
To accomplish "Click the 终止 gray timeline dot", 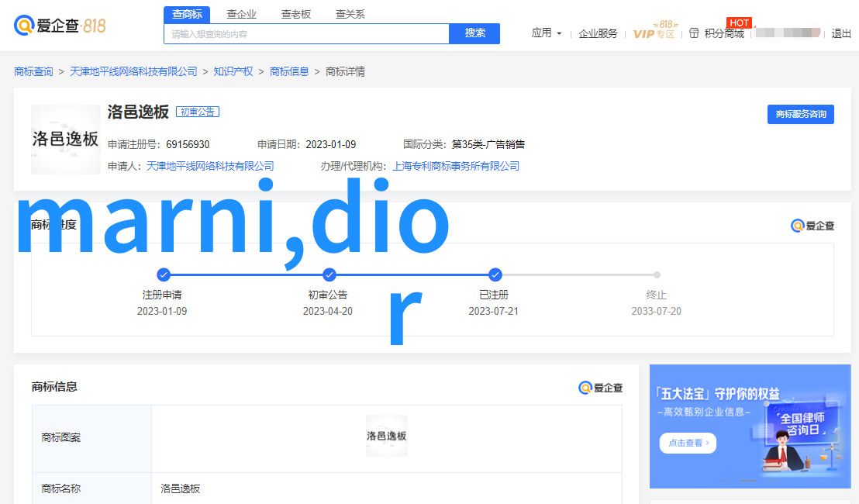I will tap(657, 274).
